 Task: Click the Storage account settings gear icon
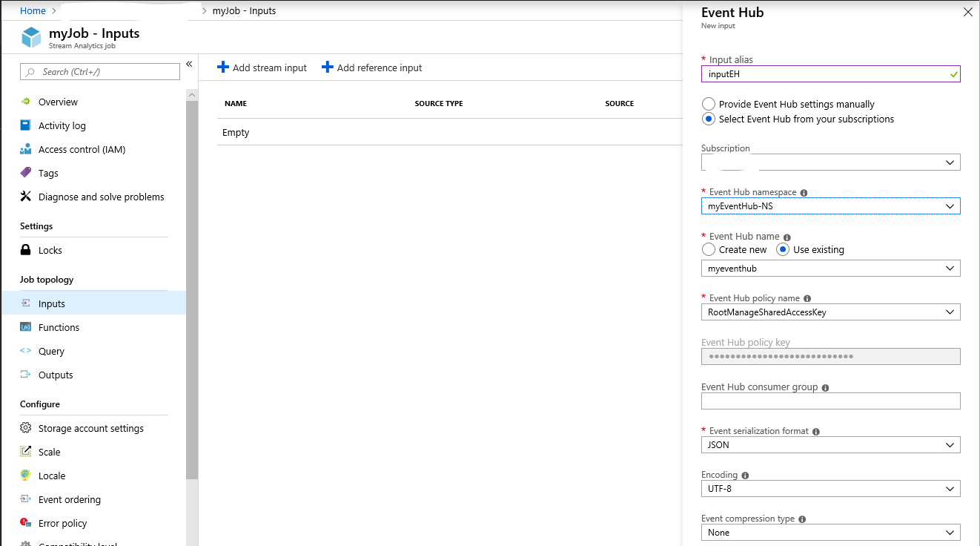(26, 428)
